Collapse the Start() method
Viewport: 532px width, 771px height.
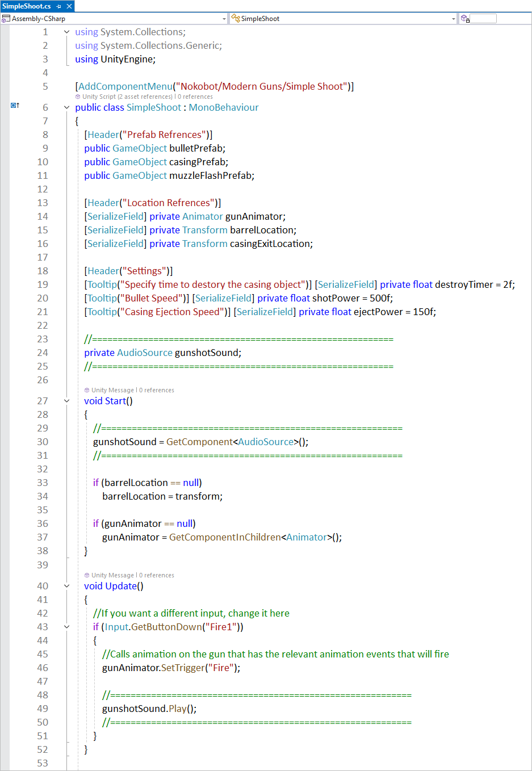pyautogui.click(x=67, y=401)
